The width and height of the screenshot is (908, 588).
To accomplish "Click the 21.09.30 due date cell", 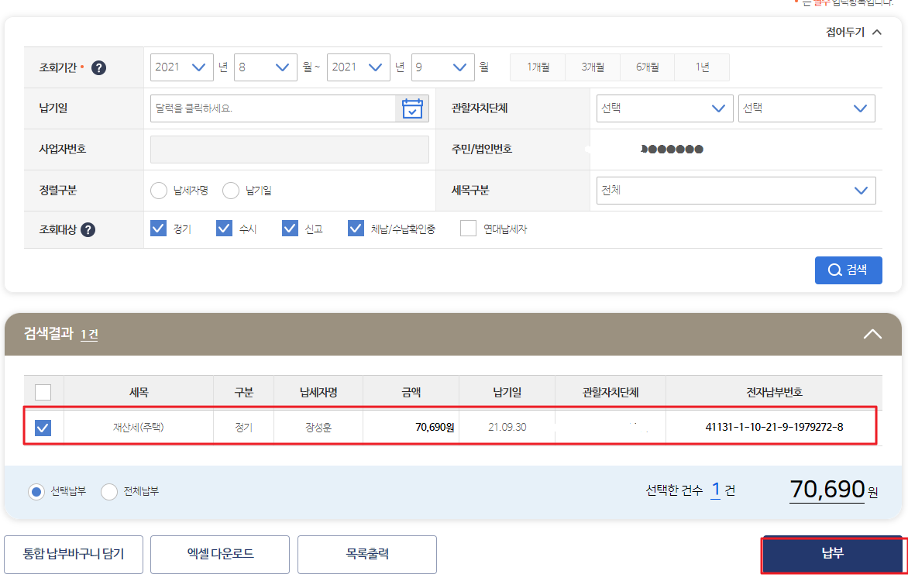I will [x=507, y=427].
